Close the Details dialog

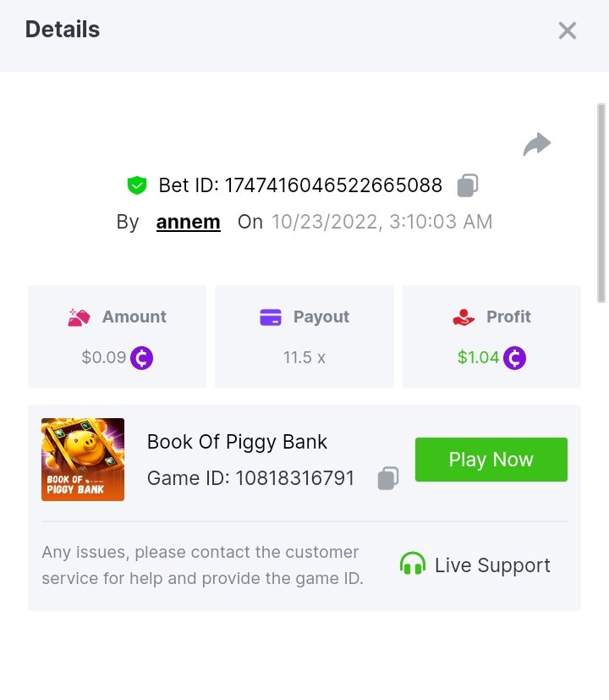click(567, 30)
